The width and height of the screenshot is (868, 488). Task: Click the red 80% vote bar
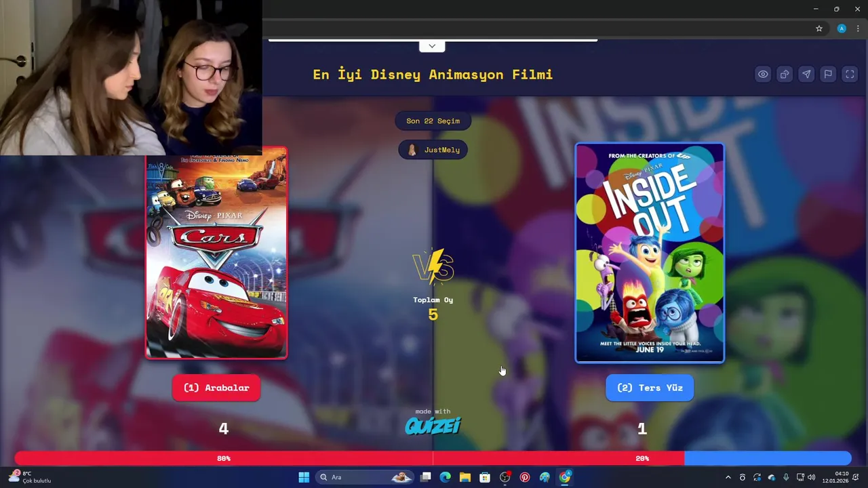(x=349, y=458)
